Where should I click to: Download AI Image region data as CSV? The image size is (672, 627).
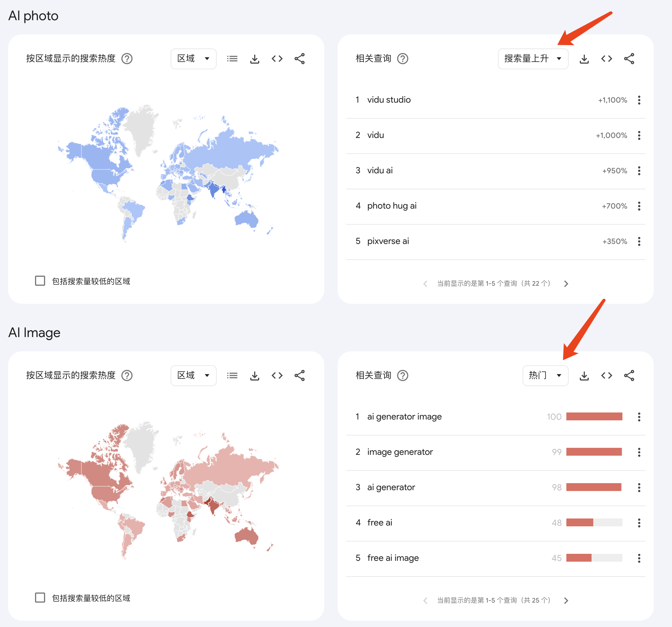tap(254, 375)
